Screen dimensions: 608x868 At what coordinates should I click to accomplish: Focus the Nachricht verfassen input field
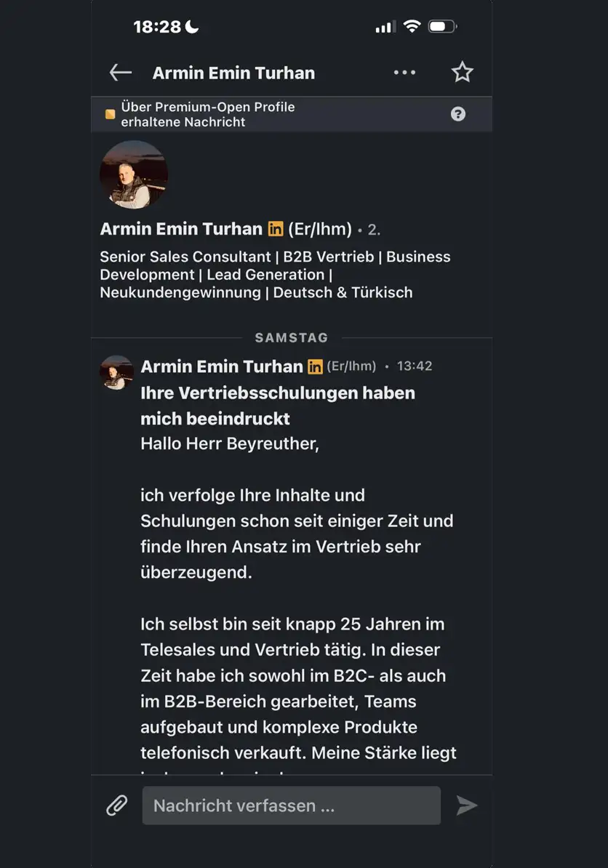pyautogui.click(x=291, y=805)
